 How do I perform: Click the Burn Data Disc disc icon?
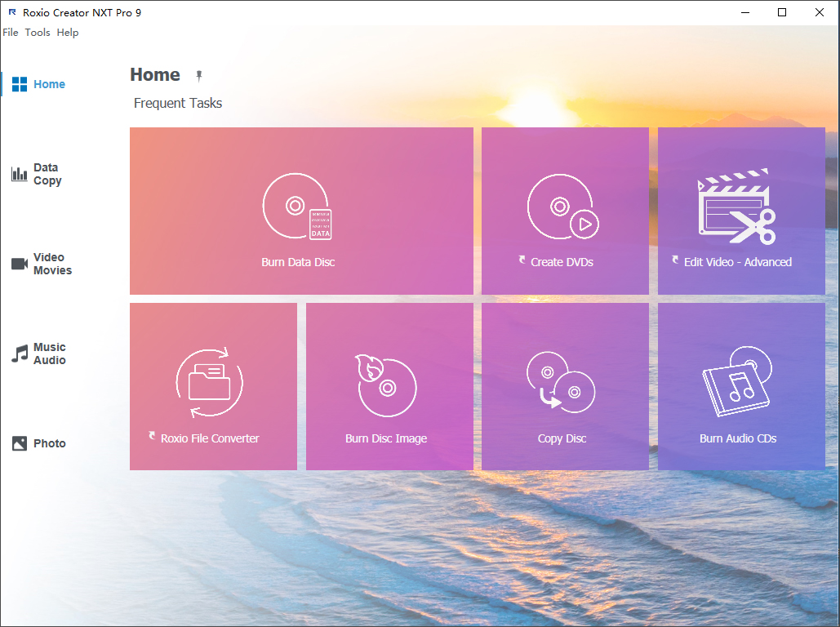click(297, 207)
